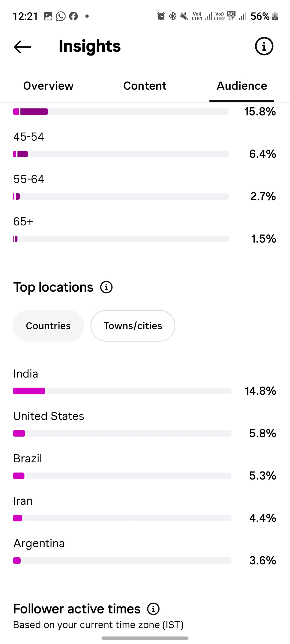Open the Insights info icon in the header
290x644 pixels.
point(264,46)
